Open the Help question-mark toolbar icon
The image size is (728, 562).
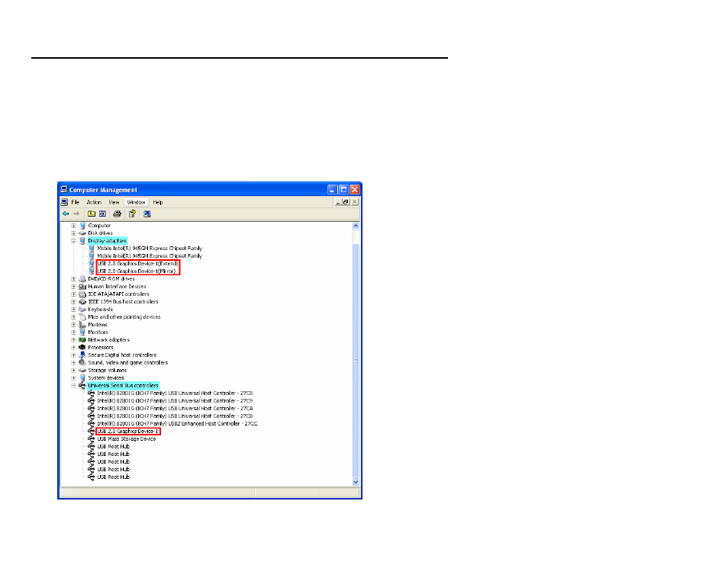[132, 214]
